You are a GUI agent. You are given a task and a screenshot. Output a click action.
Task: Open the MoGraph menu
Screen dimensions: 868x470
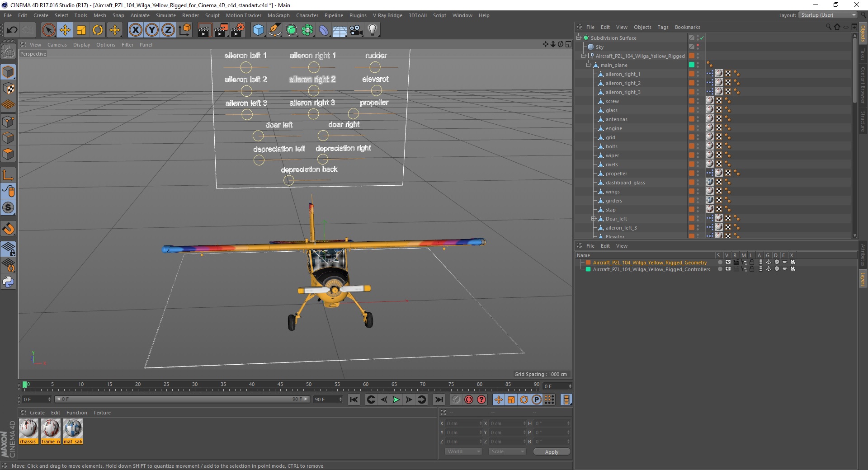click(278, 15)
